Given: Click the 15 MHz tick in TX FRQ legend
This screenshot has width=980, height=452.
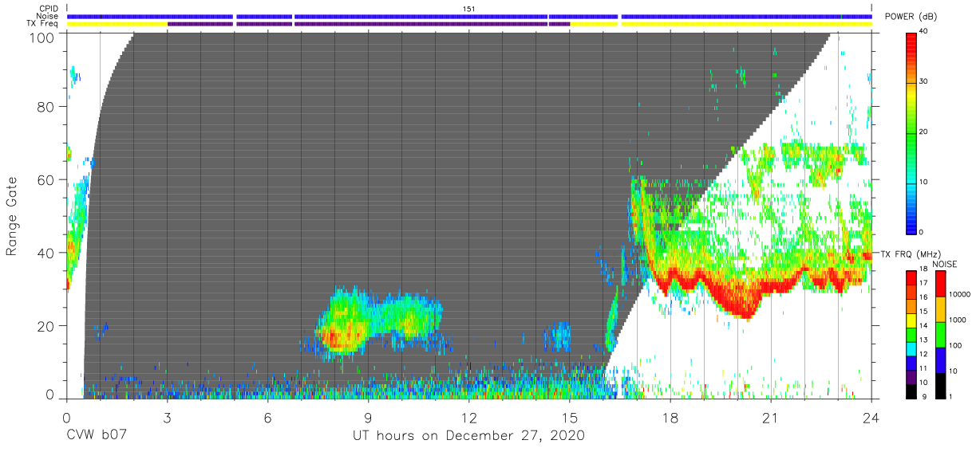Looking at the screenshot, I should click(923, 312).
